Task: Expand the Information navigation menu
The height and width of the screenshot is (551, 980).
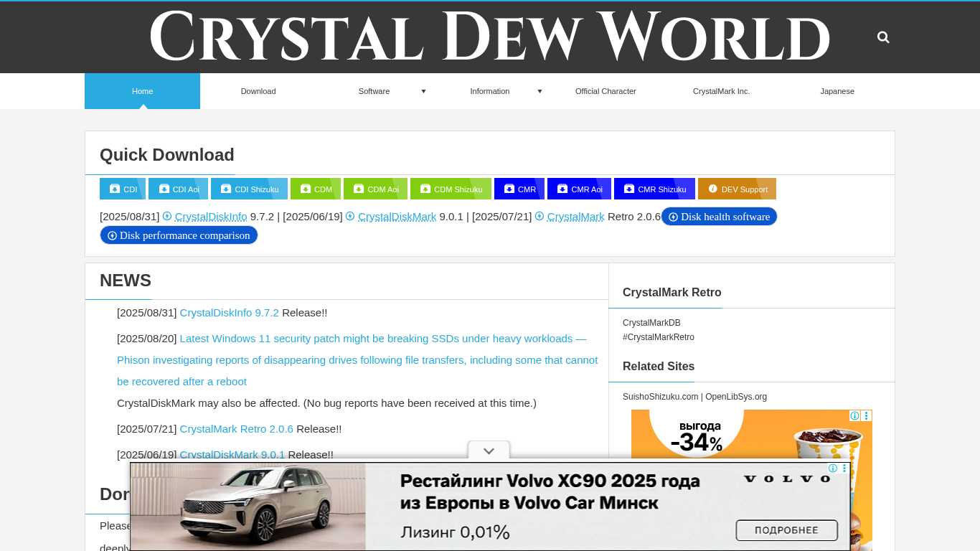Action: pos(490,91)
